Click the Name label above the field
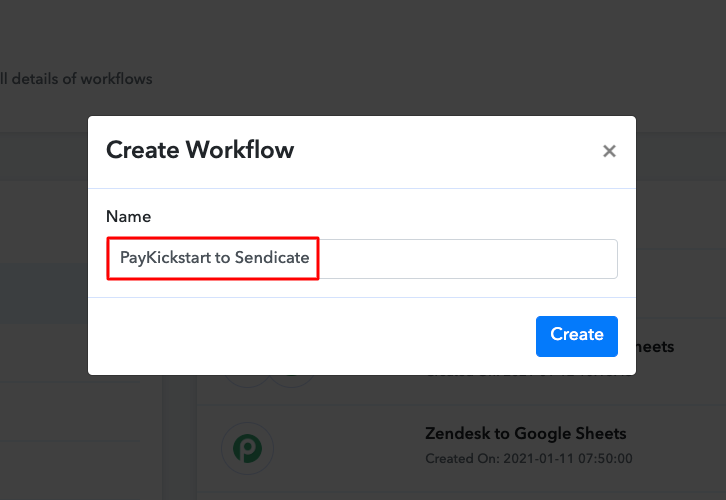 coord(128,216)
